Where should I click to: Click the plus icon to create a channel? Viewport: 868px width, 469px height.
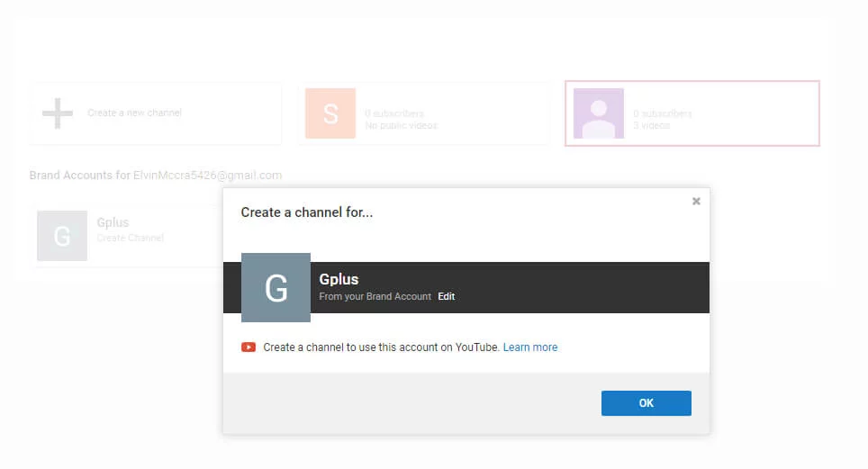(x=58, y=113)
